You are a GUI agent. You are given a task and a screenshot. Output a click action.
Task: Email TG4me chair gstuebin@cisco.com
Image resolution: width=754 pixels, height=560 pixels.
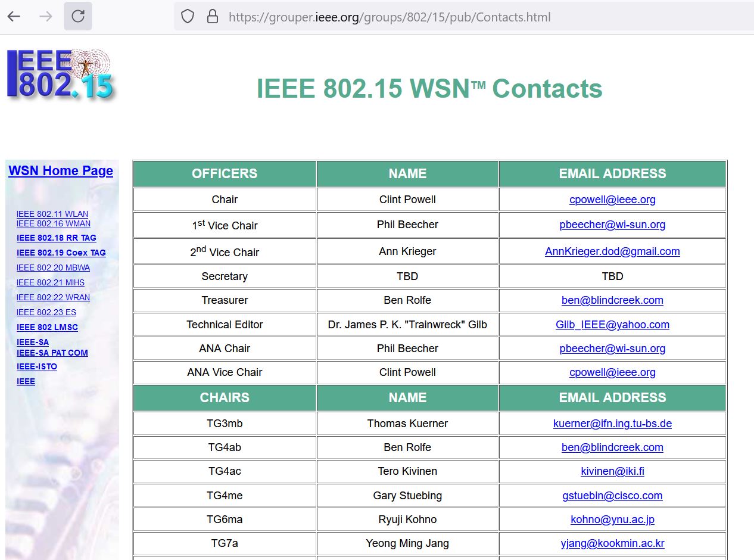coord(612,496)
